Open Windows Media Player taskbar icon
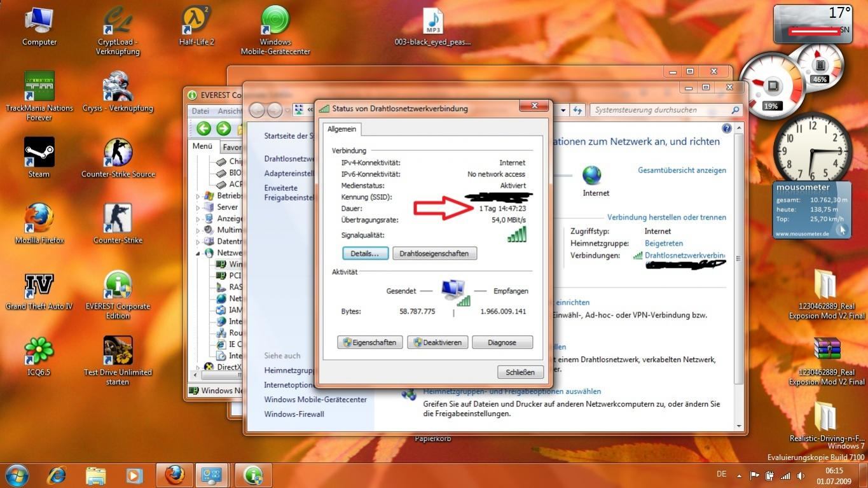 pyautogui.click(x=134, y=475)
